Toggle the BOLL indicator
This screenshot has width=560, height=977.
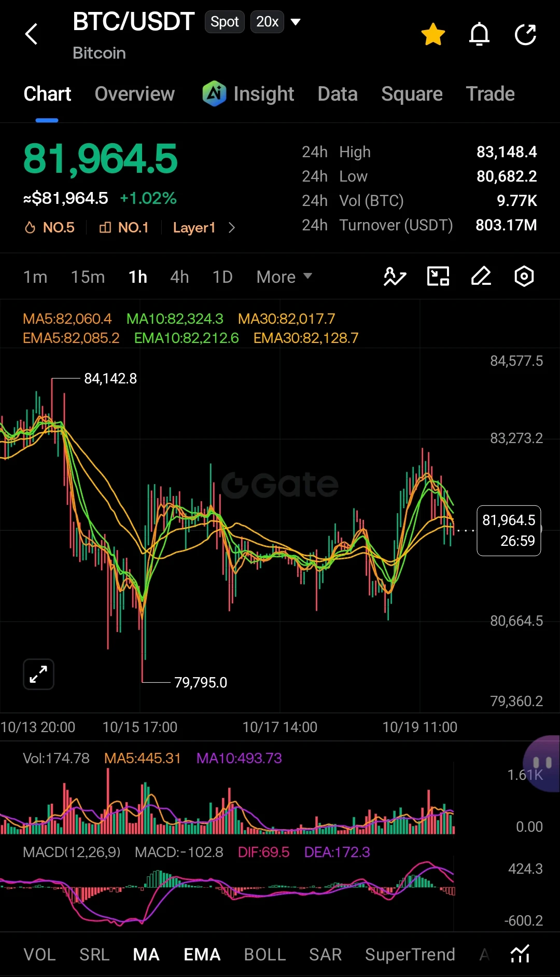click(265, 954)
